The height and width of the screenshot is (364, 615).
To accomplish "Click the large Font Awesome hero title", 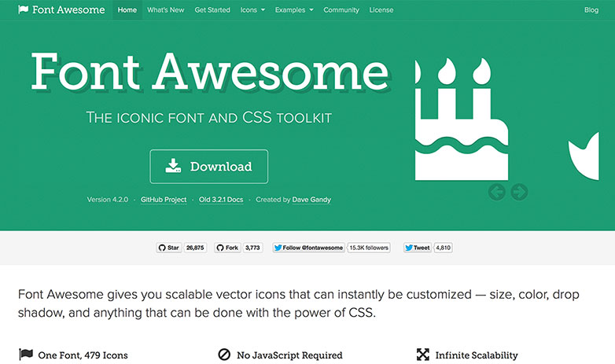I will coord(210,72).
